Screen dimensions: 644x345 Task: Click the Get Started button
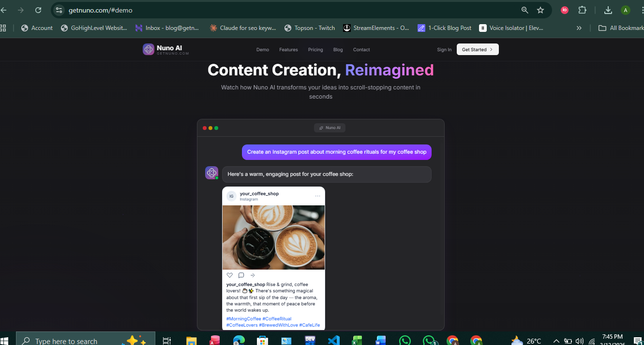[477, 49]
